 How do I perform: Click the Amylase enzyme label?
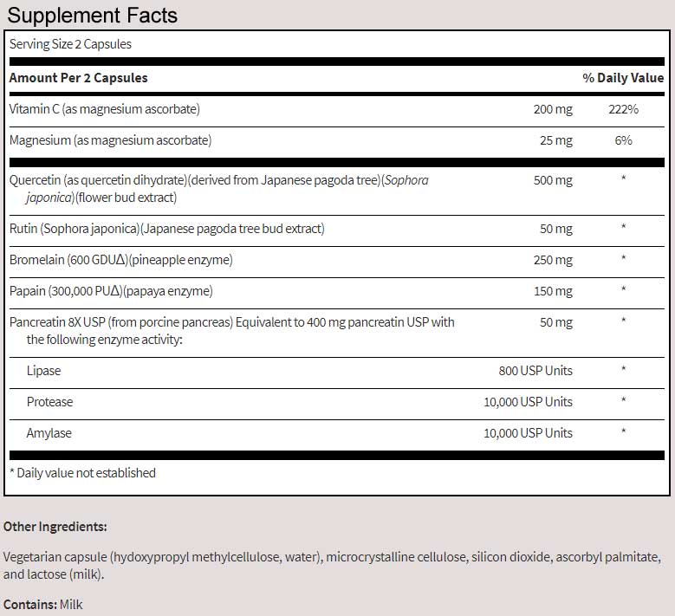(49, 433)
